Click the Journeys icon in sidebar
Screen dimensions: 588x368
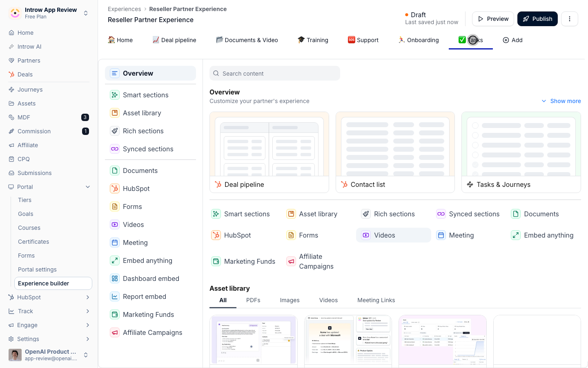click(x=11, y=90)
